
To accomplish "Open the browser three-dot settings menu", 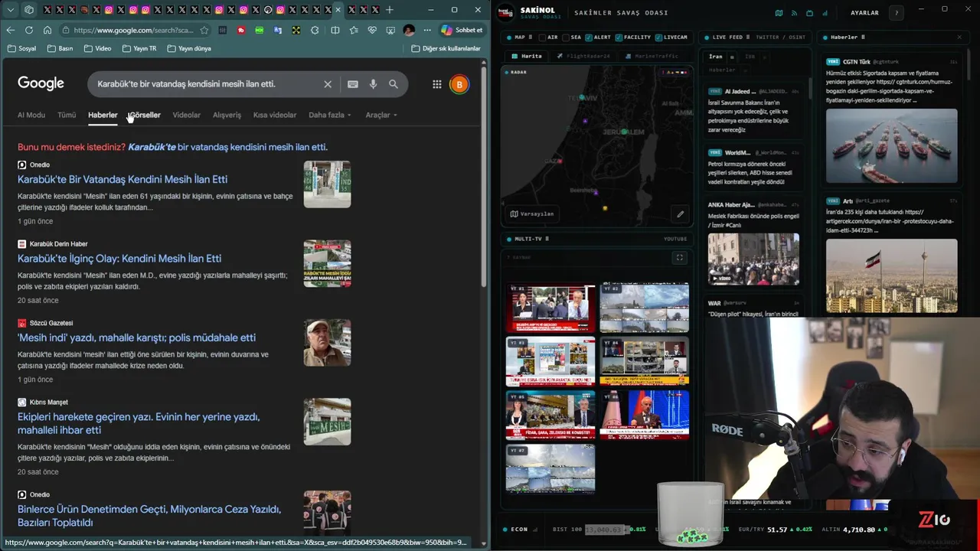I will pyautogui.click(x=428, y=30).
